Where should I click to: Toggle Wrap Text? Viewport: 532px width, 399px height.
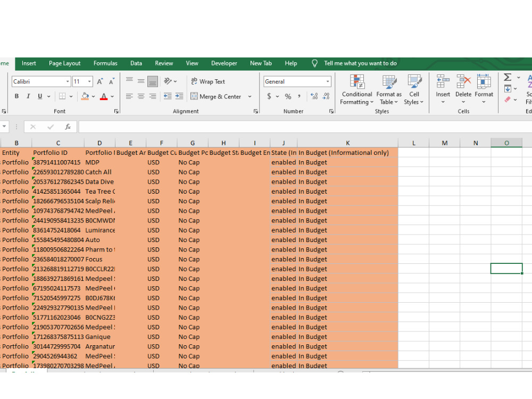pos(208,81)
